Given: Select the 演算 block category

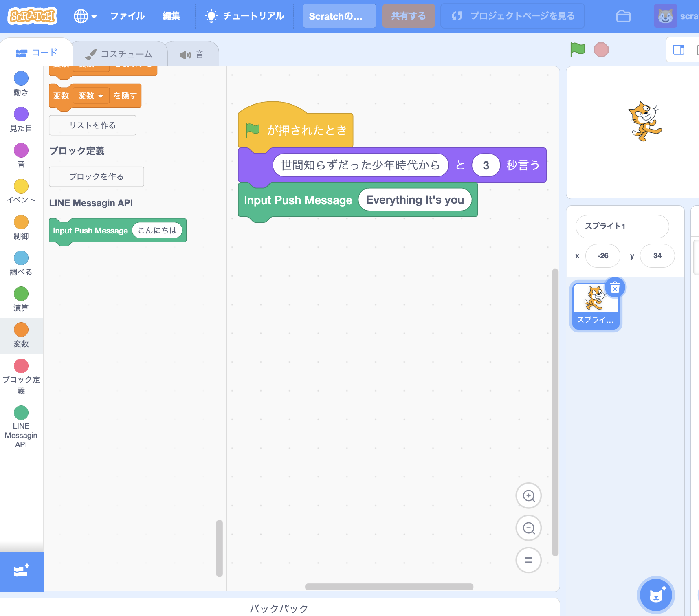Looking at the screenshot, I should tap(21, 299).
